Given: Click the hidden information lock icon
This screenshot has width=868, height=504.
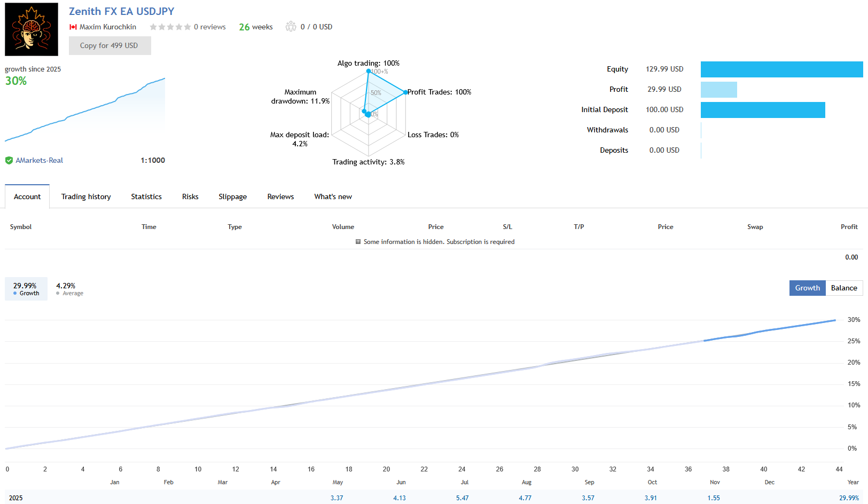Looking at the screenshot, I should [358, 242].
